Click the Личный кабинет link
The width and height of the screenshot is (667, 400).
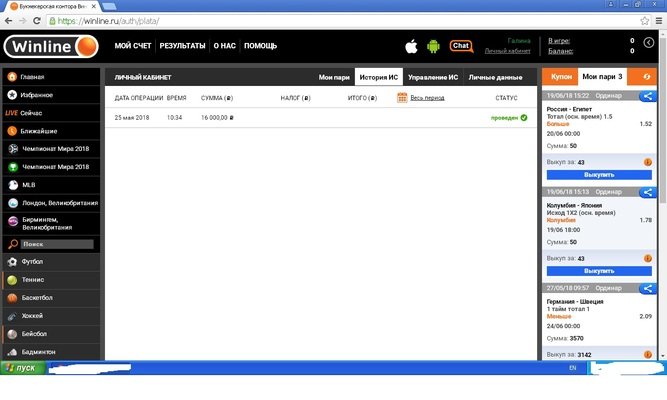pos(509,51)
